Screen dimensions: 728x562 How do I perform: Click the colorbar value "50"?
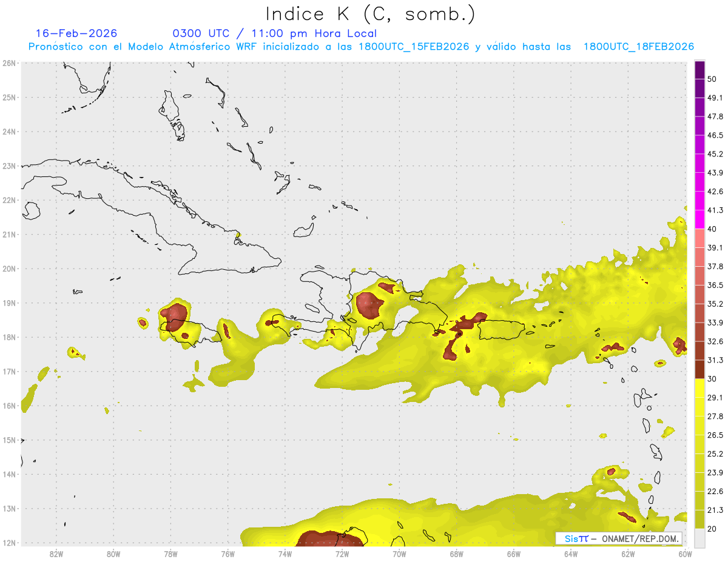[712, 79]
